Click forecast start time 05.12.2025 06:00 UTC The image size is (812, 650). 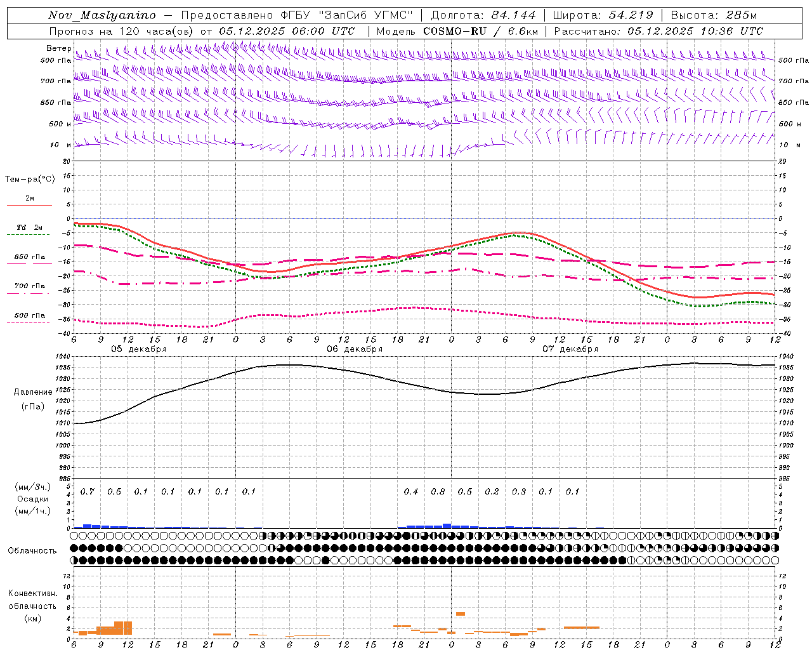point(287,31)
